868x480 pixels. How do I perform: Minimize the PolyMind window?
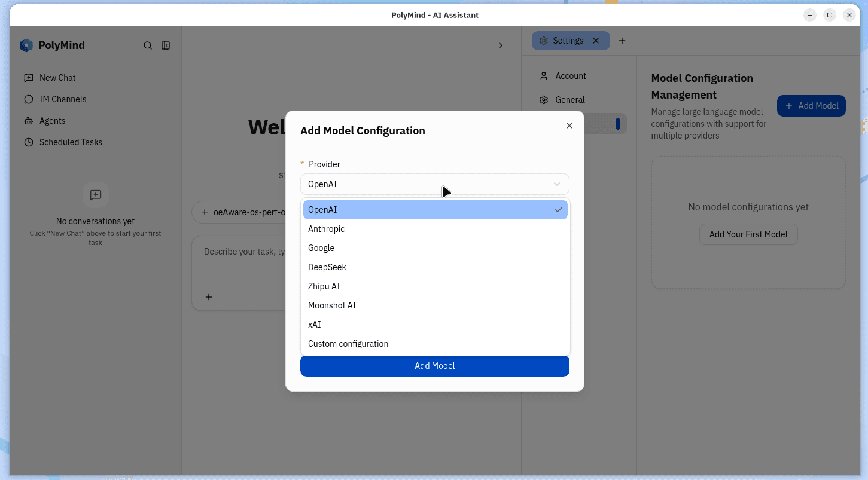click(810, 15)
